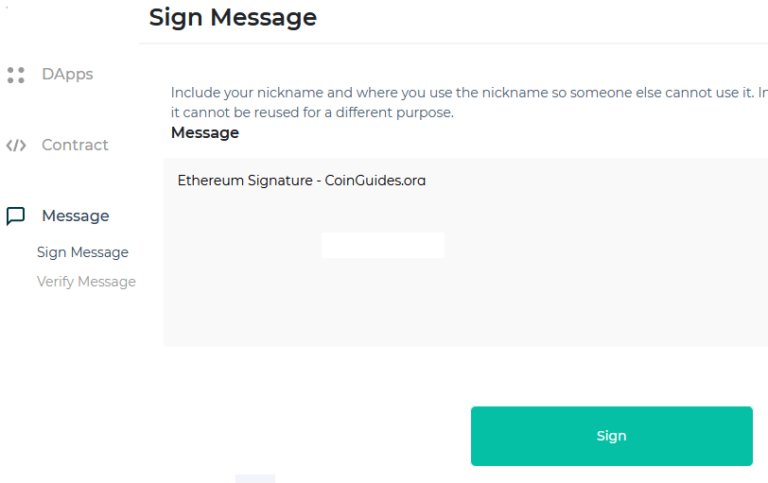The width and height of the screenshot is (768, 483).
Task: Go to Verify Message in sidebar
Action: (86, 282)
